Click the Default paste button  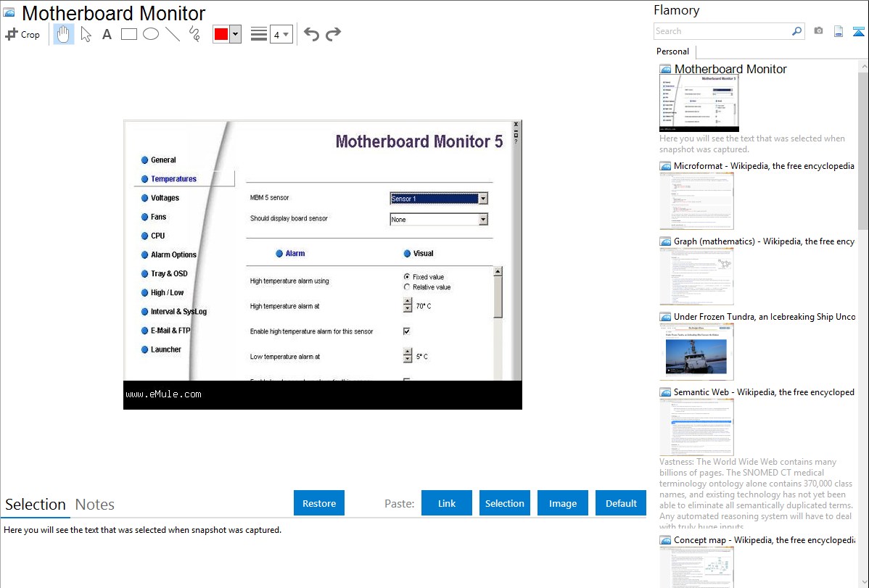pos(621,503)
